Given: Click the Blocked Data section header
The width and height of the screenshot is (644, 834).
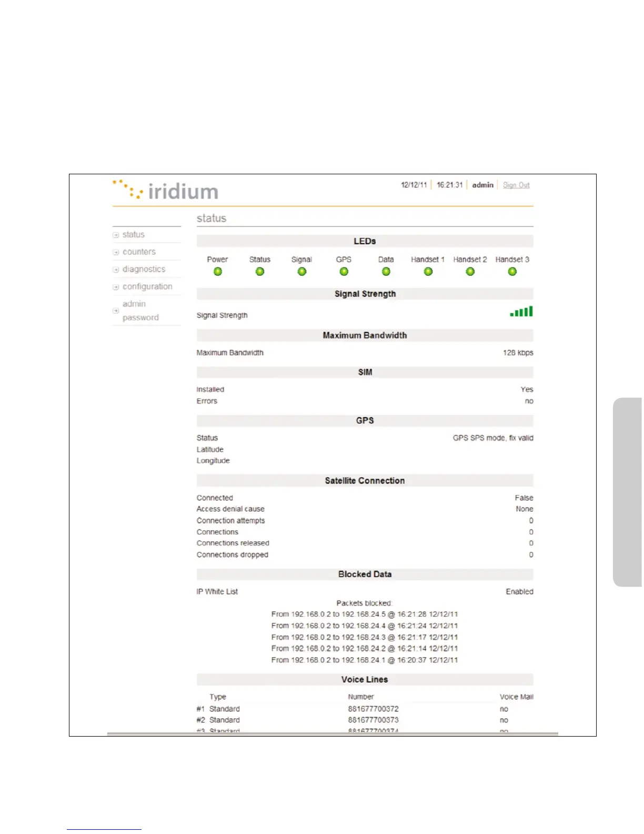Looking at the screenshot, I should (x=365, y=574).
